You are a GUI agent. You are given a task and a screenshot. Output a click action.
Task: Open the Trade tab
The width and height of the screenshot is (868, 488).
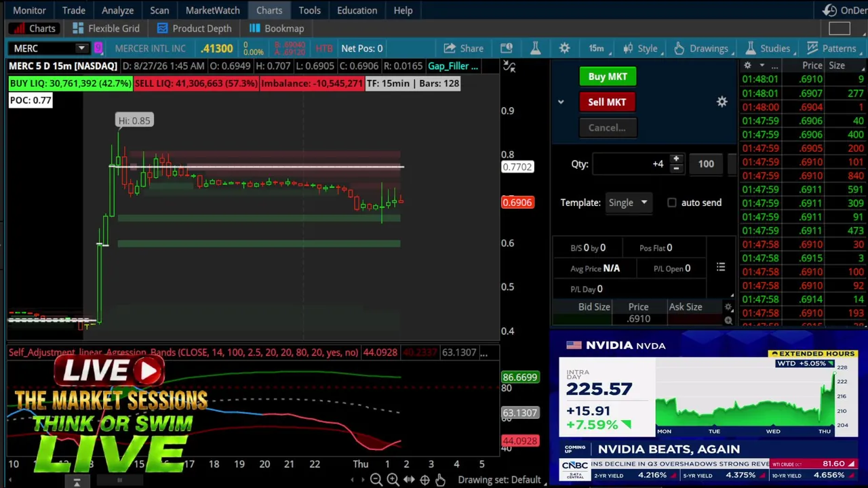click(x=74, y=10)
